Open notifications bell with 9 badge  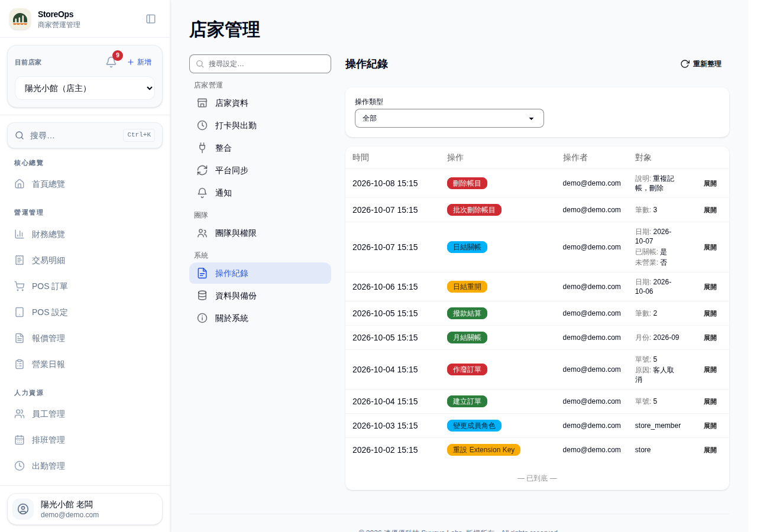pos(111,62)
